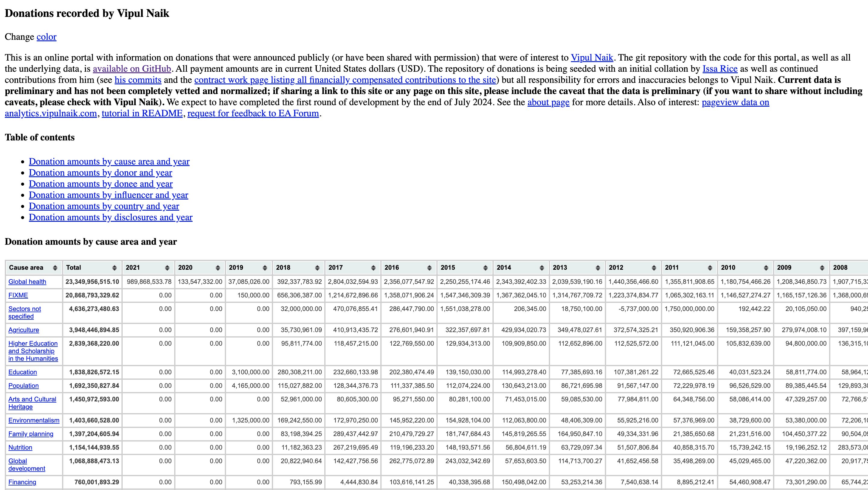Click sort arrows in Total column header

point(115,268)
